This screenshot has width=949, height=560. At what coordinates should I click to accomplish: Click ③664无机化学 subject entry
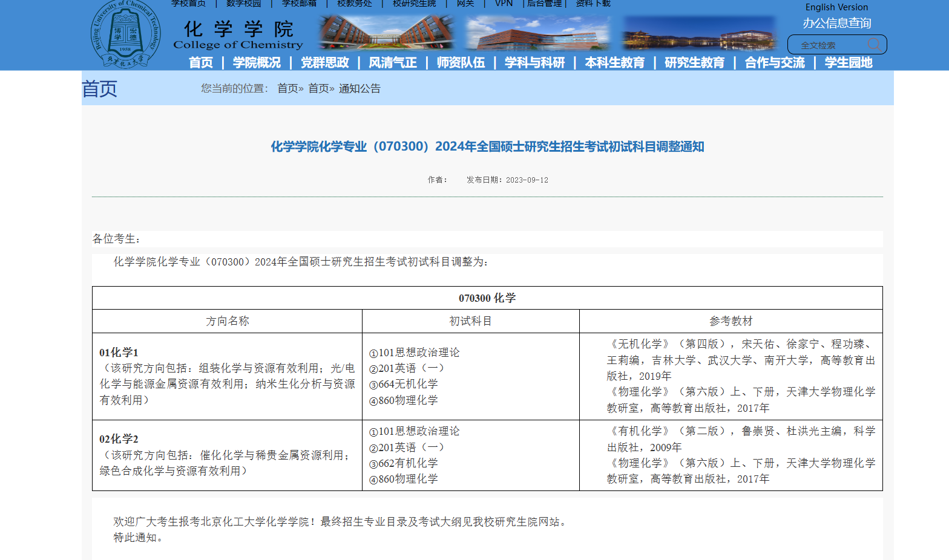coord(404,384)
